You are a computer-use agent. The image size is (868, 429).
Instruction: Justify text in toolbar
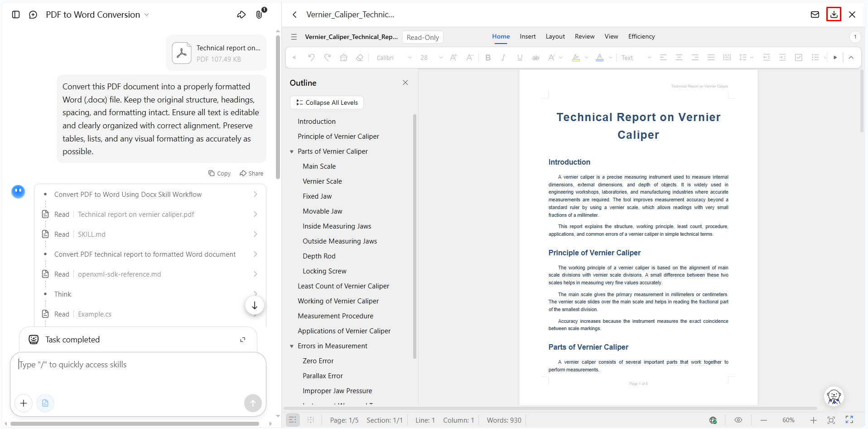click(711, 58)
